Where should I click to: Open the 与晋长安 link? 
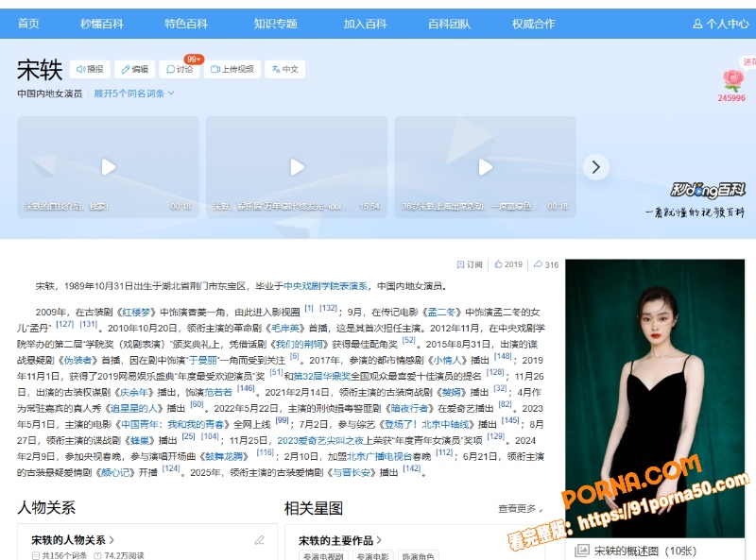[x=351, y=473]
